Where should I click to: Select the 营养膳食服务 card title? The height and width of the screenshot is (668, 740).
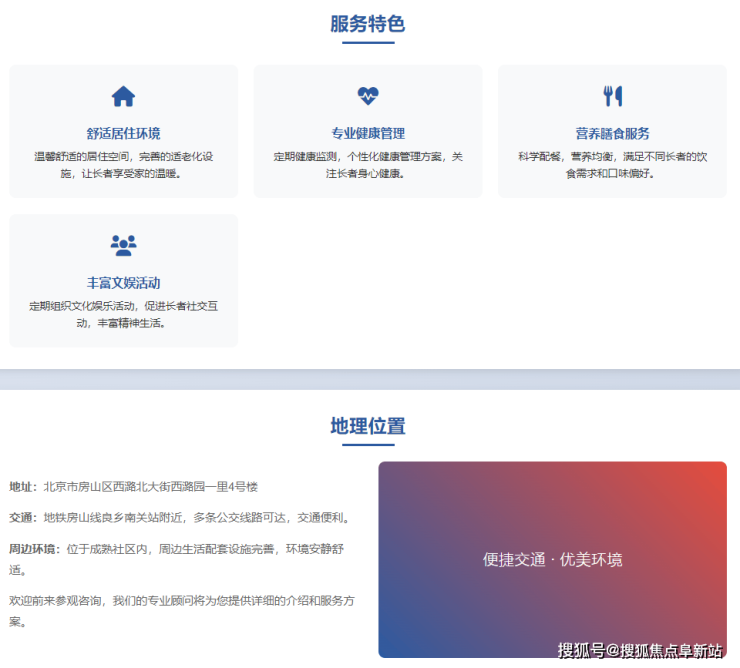coord(612,133)
